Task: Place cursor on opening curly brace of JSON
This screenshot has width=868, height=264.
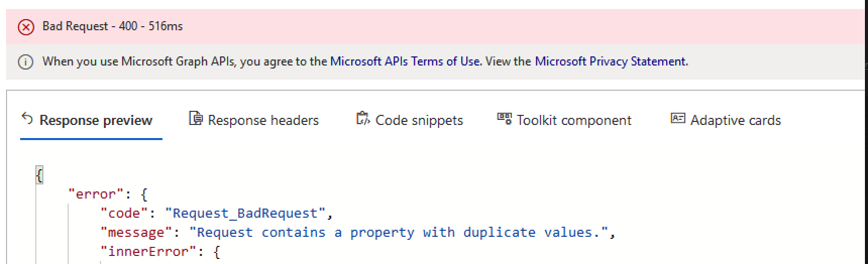Action: tap(39, 175)
